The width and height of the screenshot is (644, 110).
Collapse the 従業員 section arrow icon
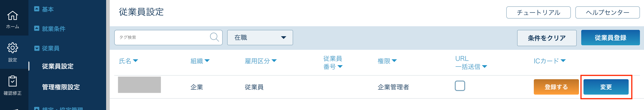(37, 48)
